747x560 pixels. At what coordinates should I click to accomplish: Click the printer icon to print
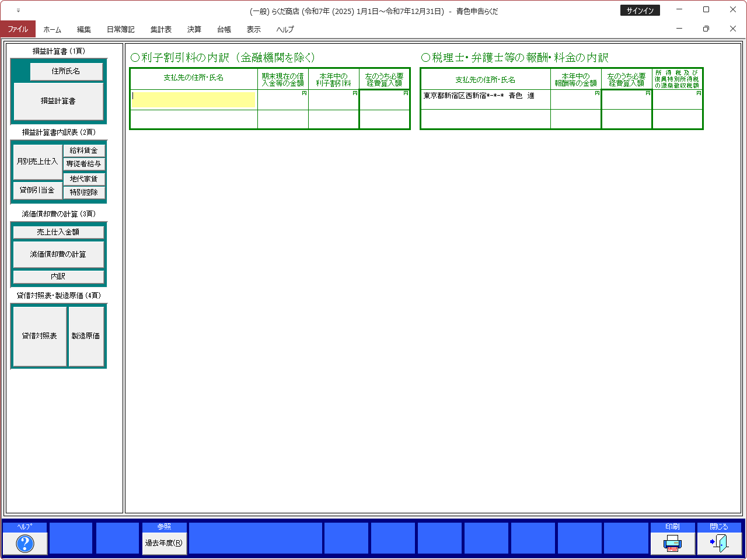coord(672,543)
